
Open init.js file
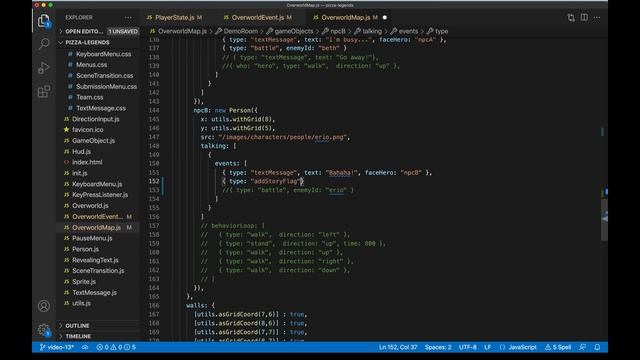point(80,173)
